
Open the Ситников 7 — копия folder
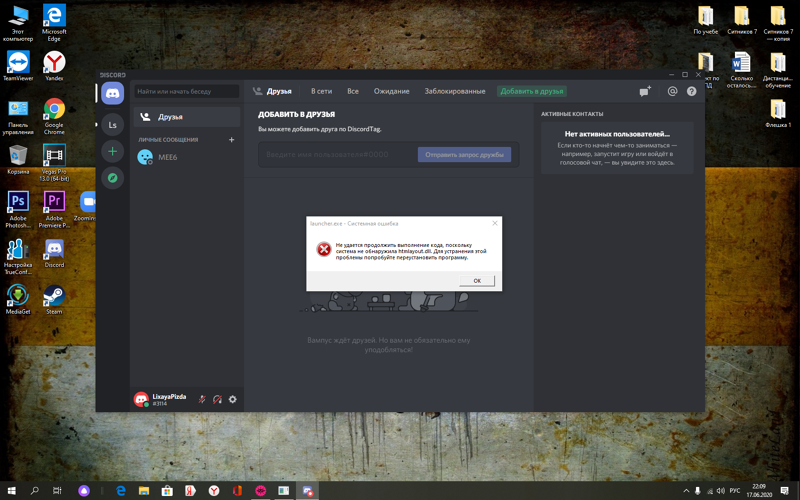click(x=778, y=23)
